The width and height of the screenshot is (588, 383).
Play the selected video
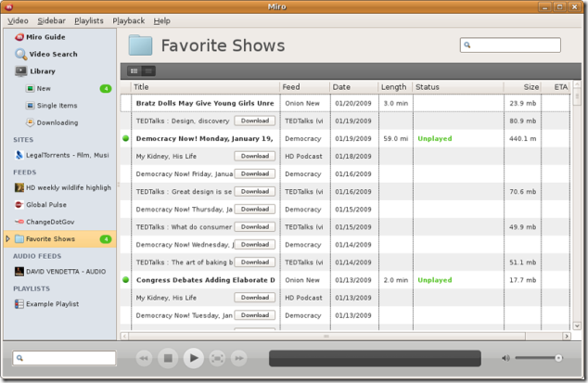tap(194, 358)
